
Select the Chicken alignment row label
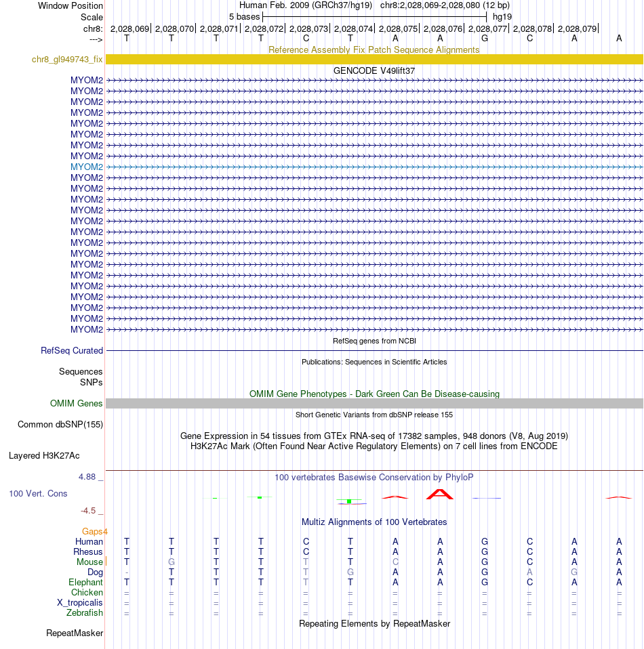coord(87,592)
